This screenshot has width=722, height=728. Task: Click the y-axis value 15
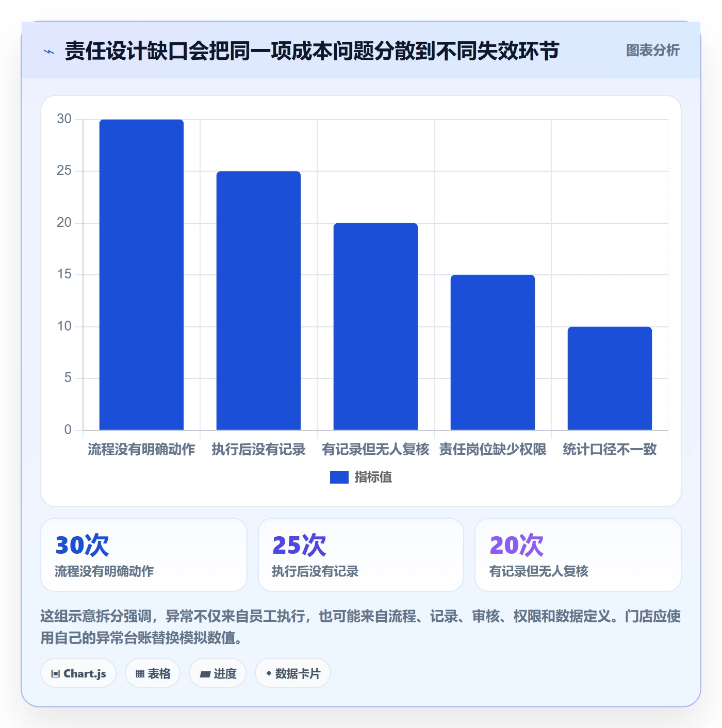pos(64,274)
